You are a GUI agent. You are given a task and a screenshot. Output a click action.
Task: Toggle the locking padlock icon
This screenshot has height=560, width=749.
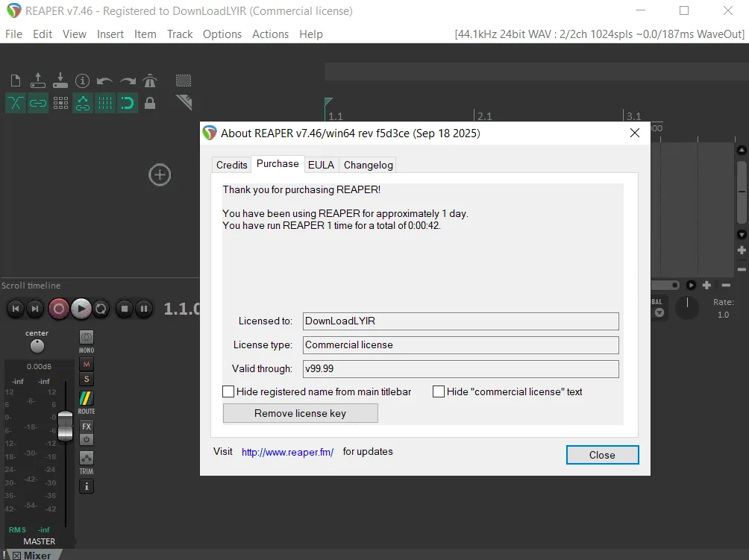pos(150,103)
